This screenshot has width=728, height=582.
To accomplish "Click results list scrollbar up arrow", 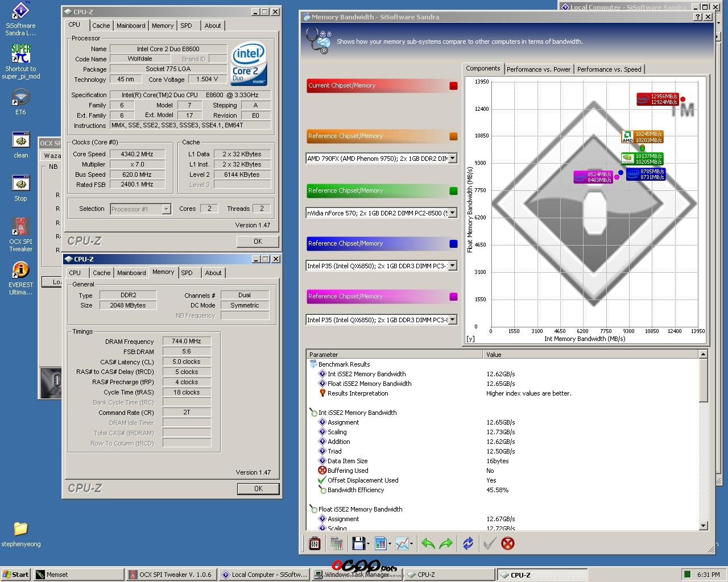I will [703, 354].
